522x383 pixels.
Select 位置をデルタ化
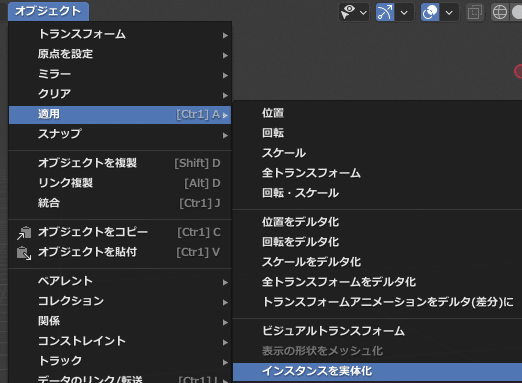click(x=377, y=222)
